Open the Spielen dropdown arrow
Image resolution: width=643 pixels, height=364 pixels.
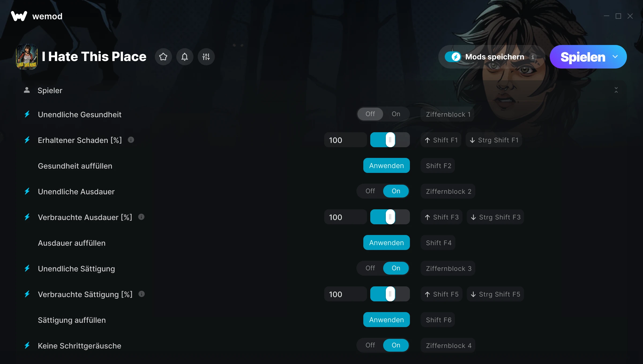(615, 57)
